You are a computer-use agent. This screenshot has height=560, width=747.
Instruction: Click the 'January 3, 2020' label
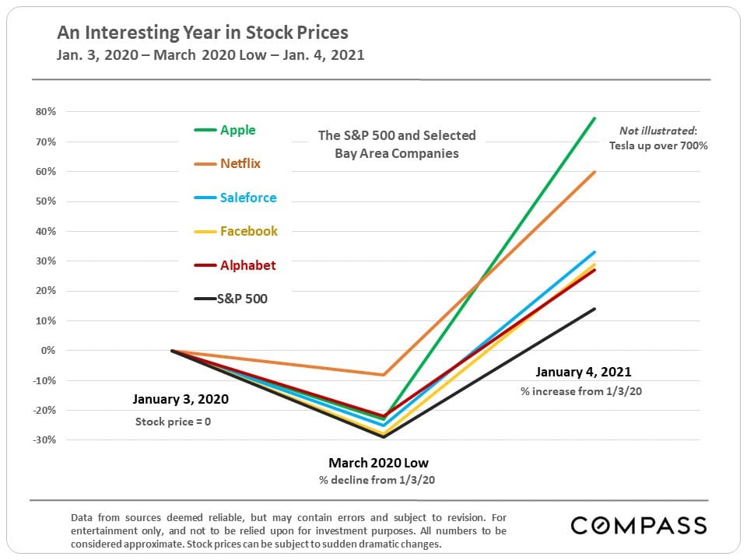click(181, 399)
